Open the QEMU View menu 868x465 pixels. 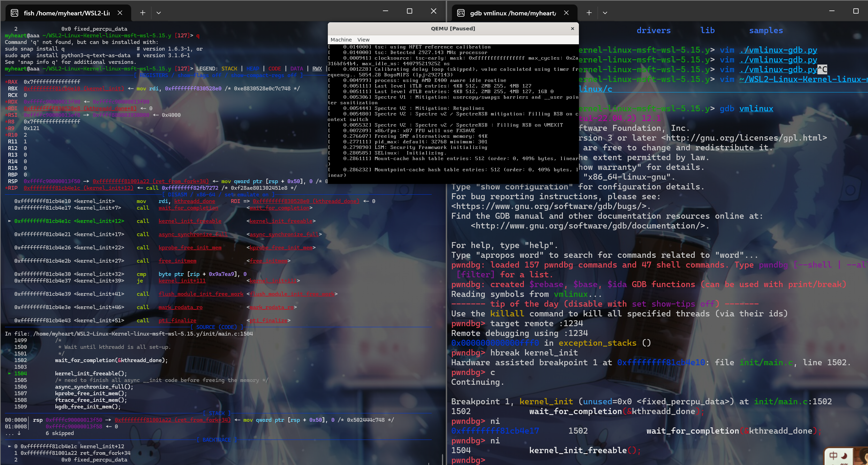pyautogui.click(x=363, y=40)
